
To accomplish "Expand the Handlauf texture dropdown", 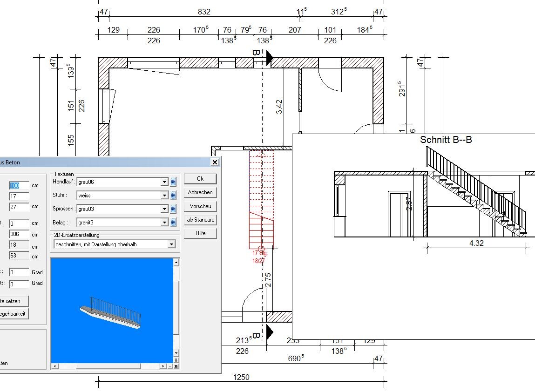I will pyautogui.click(x=164, y=182).
